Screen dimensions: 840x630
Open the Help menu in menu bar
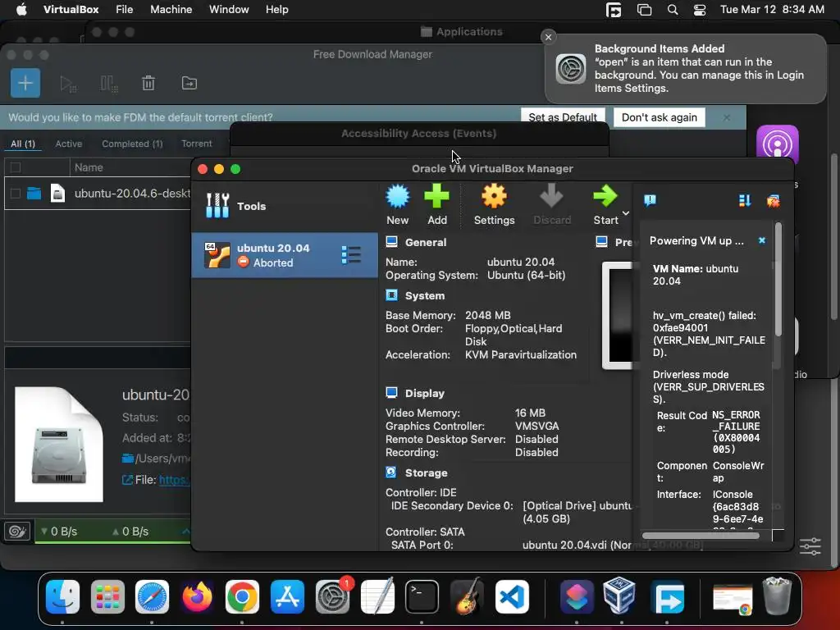click(x=277, y=10)
